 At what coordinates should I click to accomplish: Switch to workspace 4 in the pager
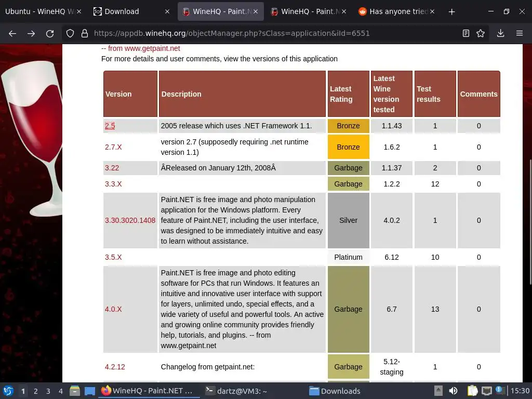coord(61,391)
